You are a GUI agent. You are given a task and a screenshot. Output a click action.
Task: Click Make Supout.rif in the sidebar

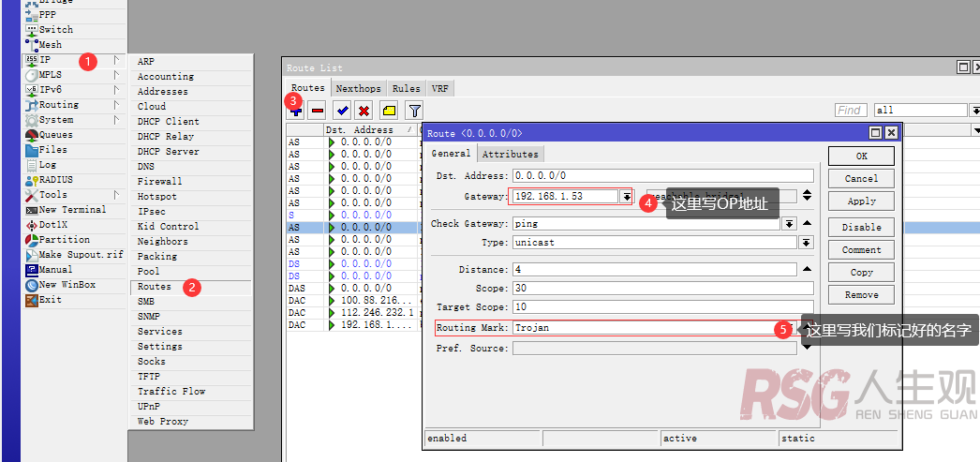click(74, 255)
